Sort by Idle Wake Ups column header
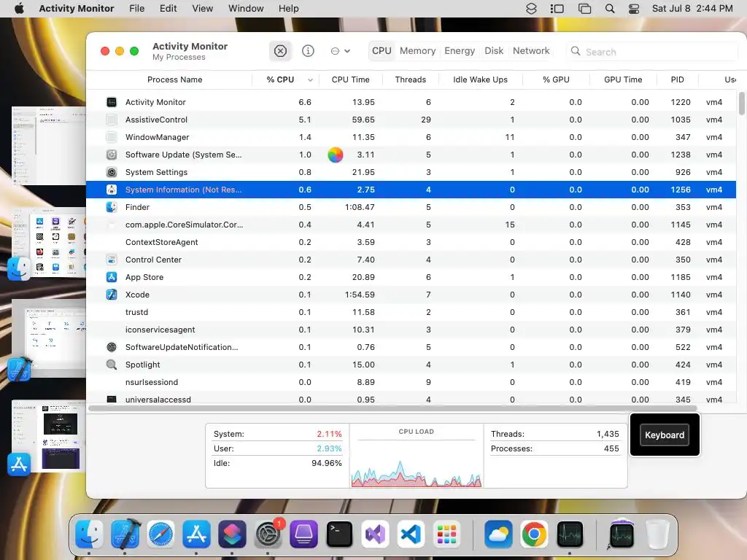Image resolution: width=747 pixels, height=560 pixels. point(480,79)
